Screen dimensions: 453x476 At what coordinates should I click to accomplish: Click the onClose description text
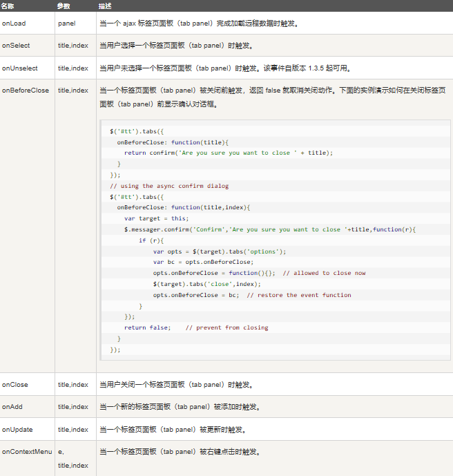coord(177,385)
